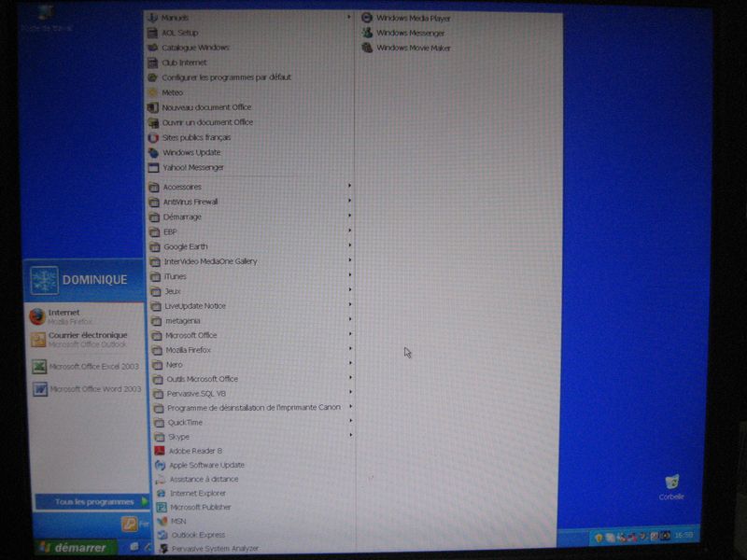Image resolution: width=747 pixels, height=560 pixels.
Task: Click Nouveau document Office
Action: tap(200, 107)
